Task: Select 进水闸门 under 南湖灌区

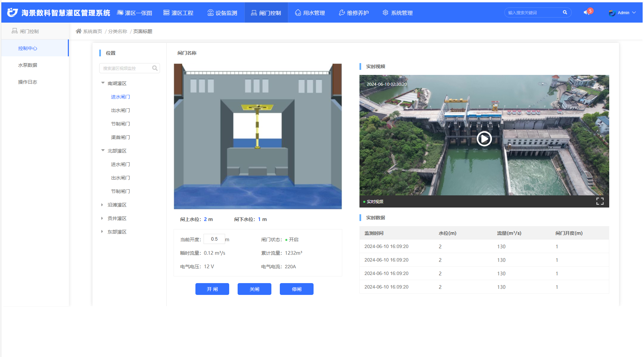Action: tap(120, 97)
